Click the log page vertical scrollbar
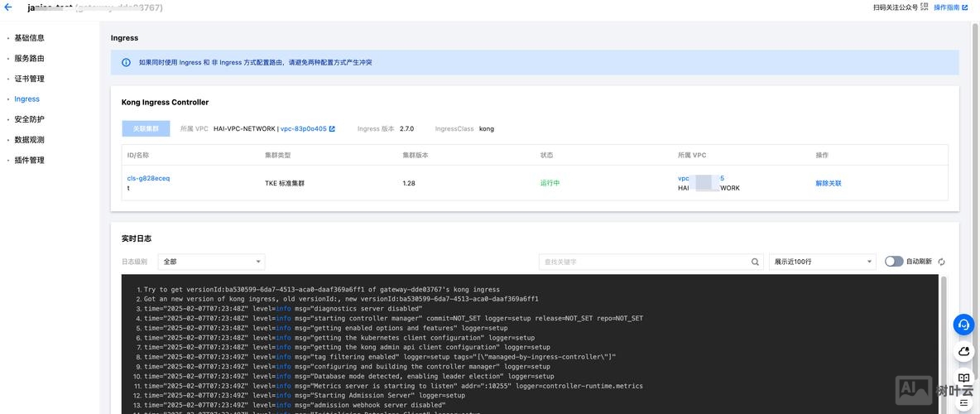The image size is (980, 414). (943, 344)
